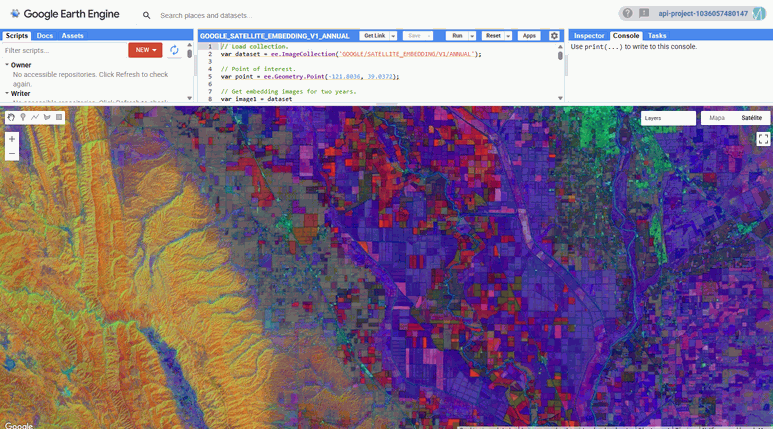
Task: Switch to the Tasks tab
Action: click(657, 36)
